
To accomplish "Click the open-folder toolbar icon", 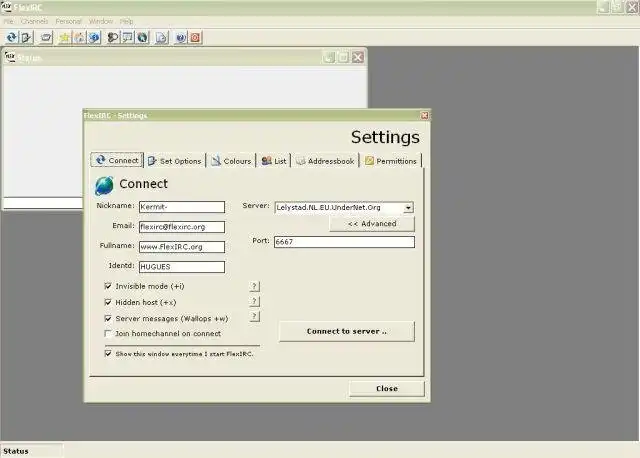I will point(46,38).
